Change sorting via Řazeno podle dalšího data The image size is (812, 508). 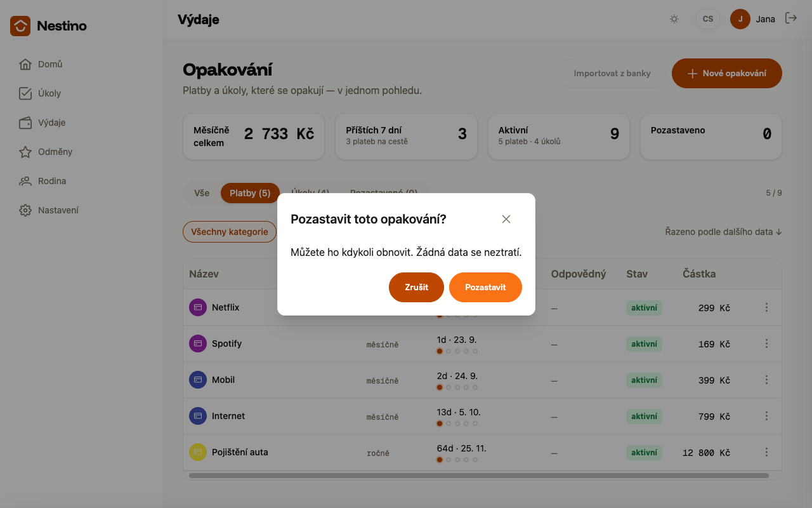(x=723, y=232)
